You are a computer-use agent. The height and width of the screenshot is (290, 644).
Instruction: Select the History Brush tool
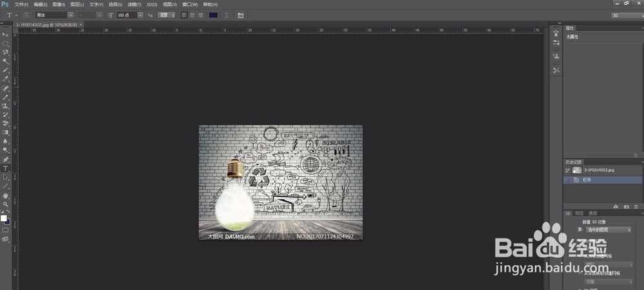[6, 114]
